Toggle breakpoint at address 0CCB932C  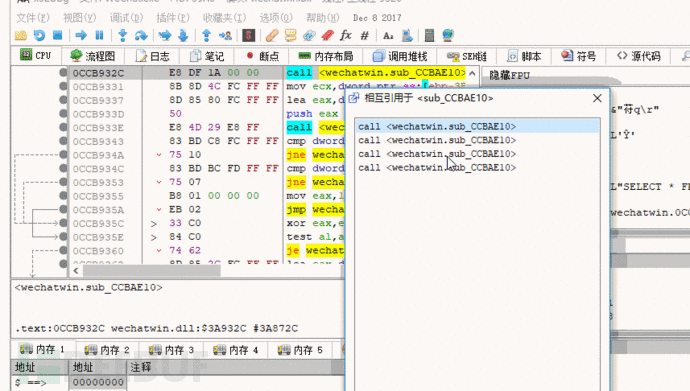click(63, 73)
